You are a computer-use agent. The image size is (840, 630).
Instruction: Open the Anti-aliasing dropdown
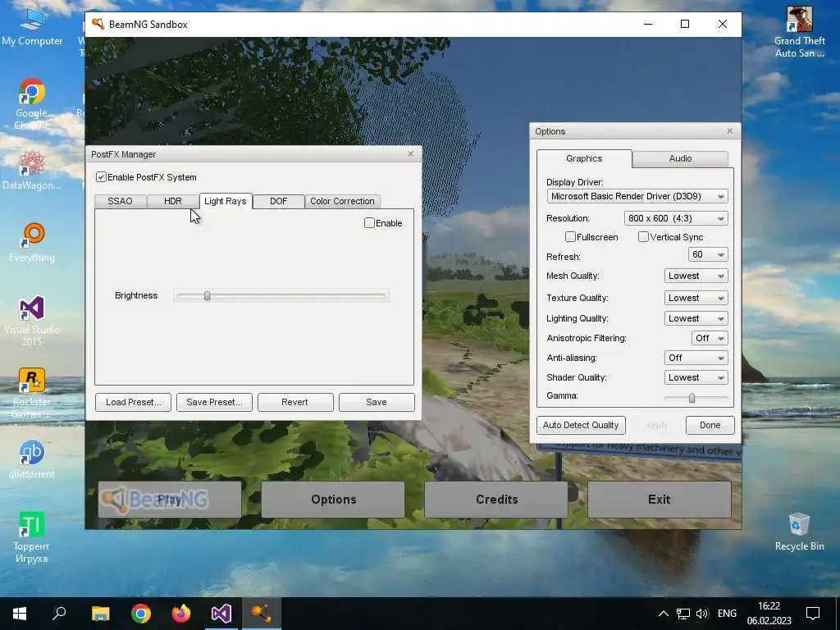696,358
